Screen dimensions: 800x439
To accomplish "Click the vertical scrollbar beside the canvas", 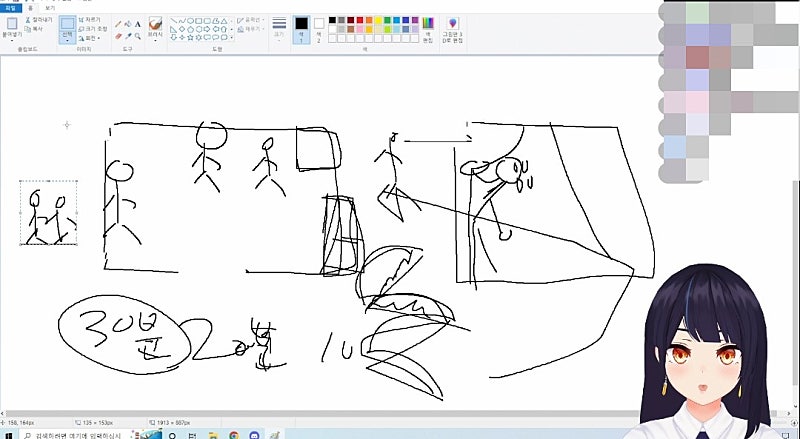I will 796,281.
